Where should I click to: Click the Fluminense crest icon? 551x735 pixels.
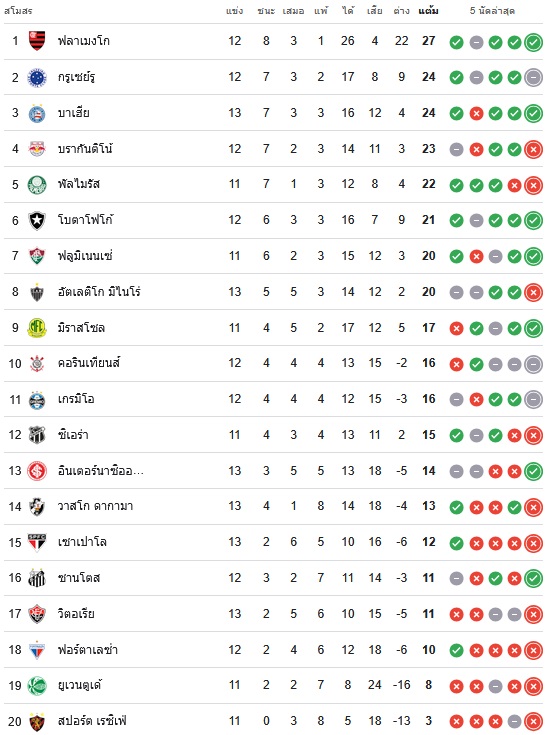point(37,256)
